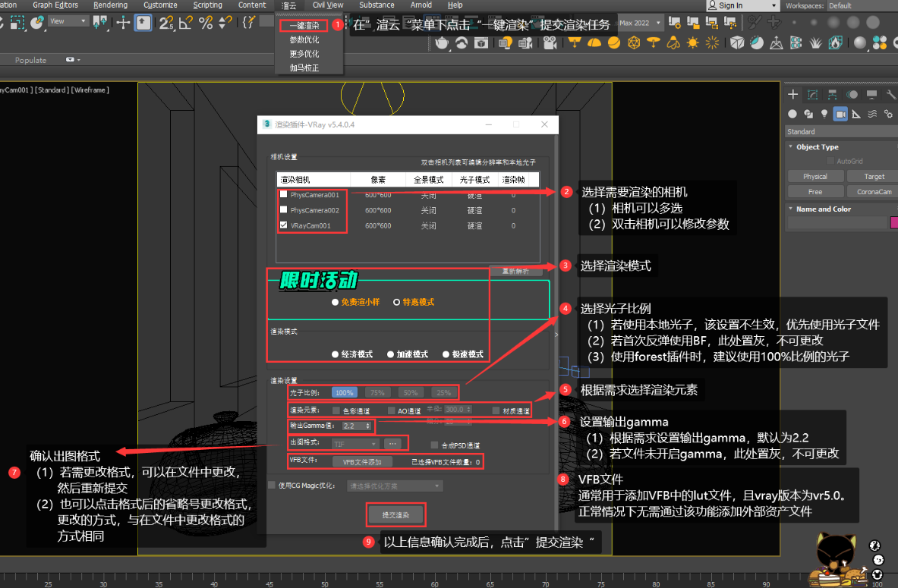Select the 特惠模式 radio option

pyautogui.click(x=414, y=302)
